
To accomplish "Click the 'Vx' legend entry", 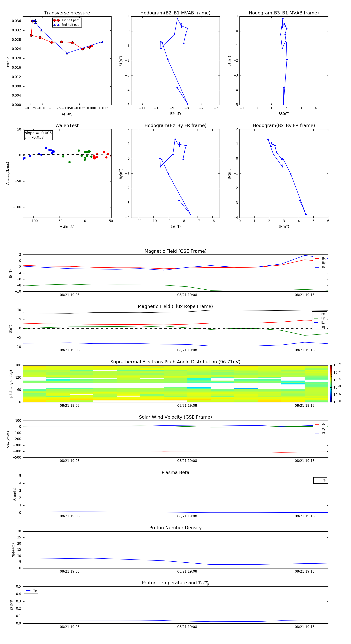I will (320, 424).
